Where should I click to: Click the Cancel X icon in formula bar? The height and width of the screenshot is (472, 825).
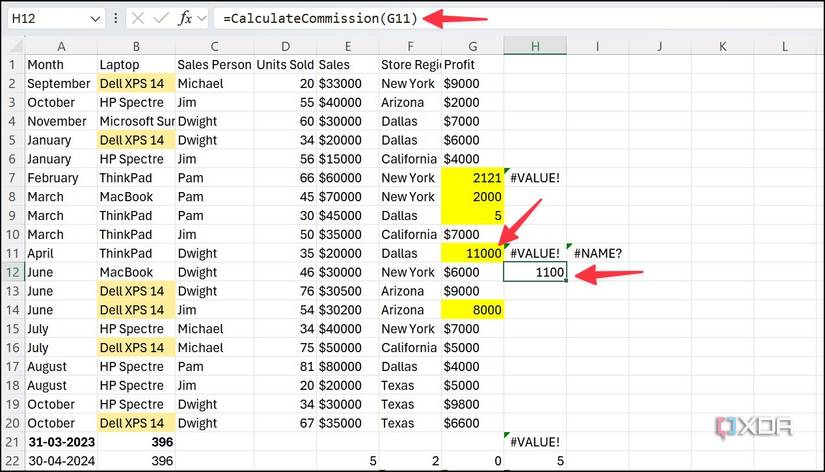tap(138, 18)
